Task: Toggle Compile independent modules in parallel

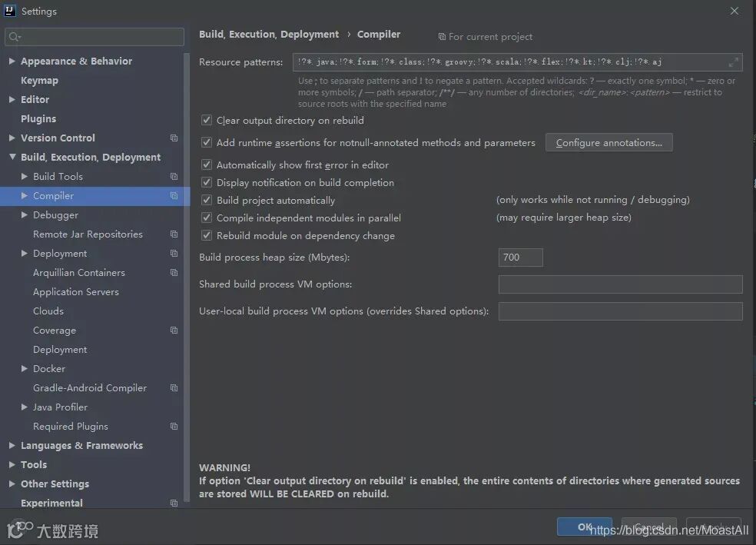Action: point(207,218)
